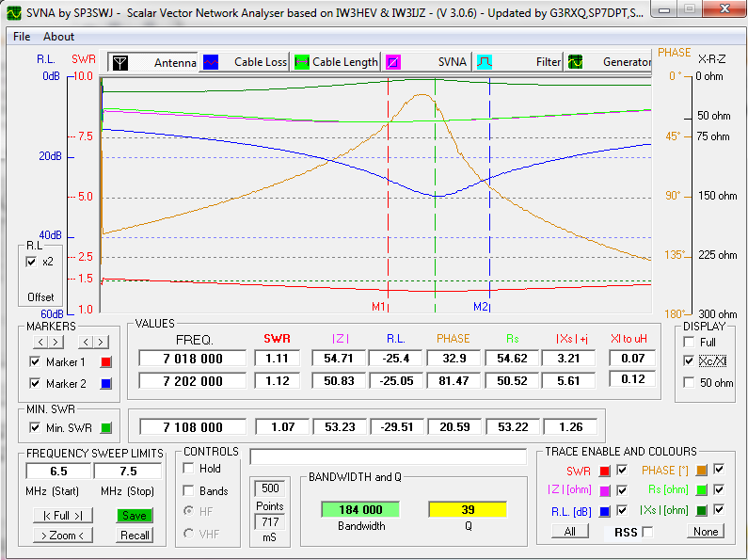Toggle the R.L x2 checkbox

click(x=33, y=262)
